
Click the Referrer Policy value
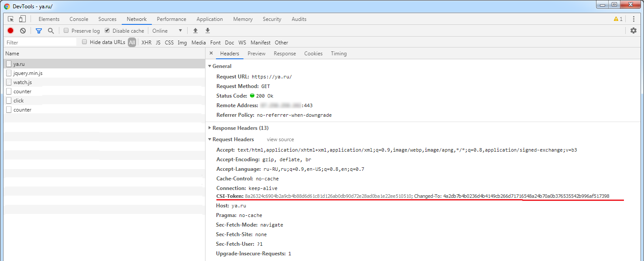pos(295,115)
